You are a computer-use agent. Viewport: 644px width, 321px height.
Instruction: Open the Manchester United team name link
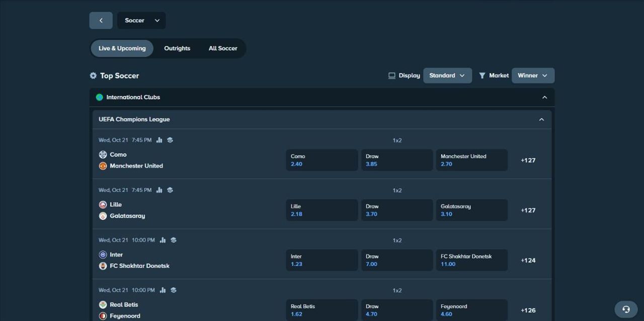[136, 166]
